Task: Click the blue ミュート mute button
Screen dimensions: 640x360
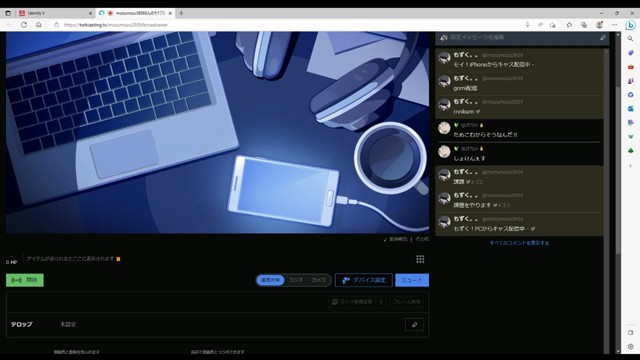Action: (412, 280)
